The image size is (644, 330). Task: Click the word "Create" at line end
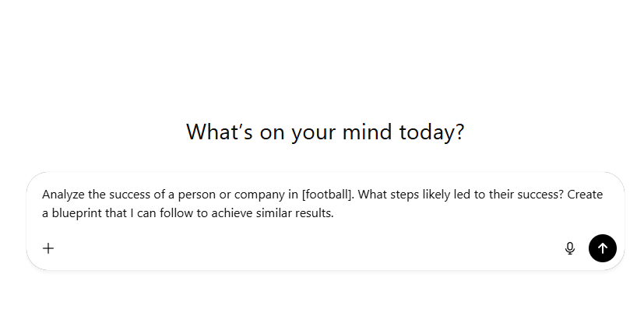pos(585,195)
